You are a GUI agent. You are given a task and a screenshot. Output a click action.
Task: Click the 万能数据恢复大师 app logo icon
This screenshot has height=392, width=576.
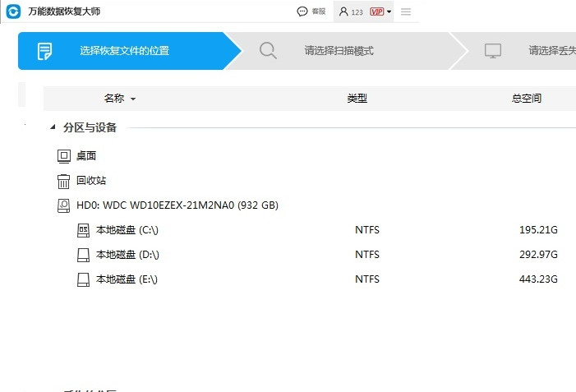pos(14,12)
